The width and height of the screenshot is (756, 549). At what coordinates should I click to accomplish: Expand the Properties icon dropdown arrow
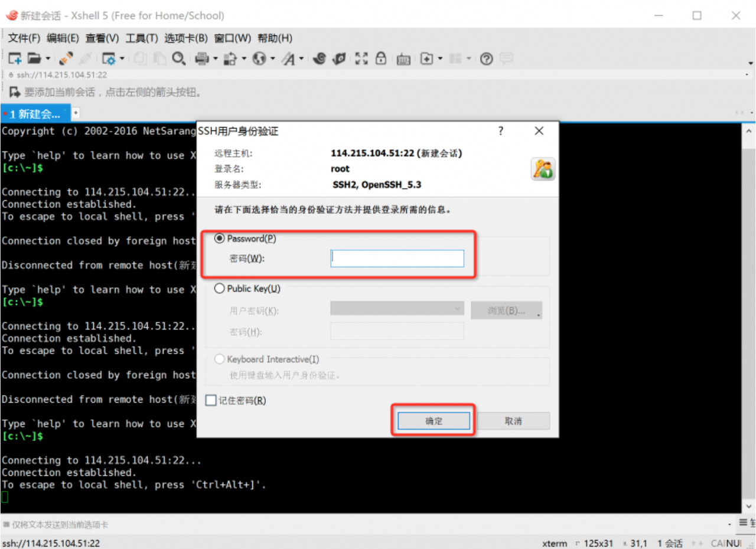[x=122, y=58]
